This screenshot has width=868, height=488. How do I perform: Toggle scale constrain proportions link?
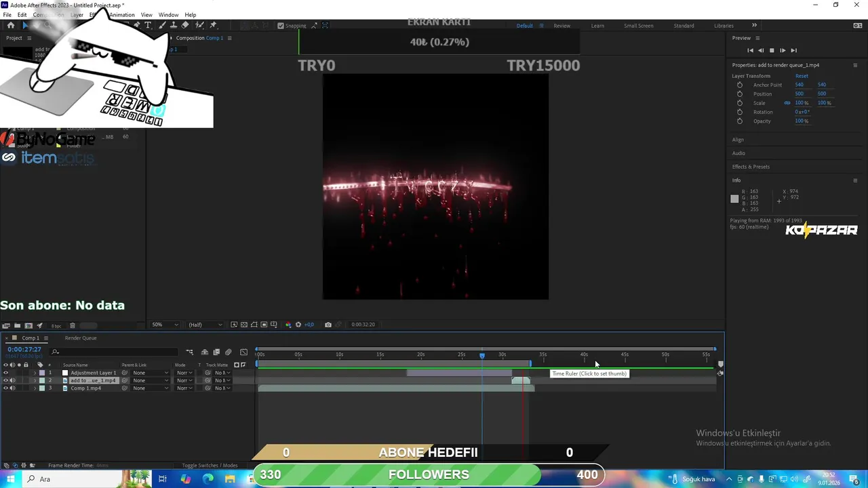[787, 103]
